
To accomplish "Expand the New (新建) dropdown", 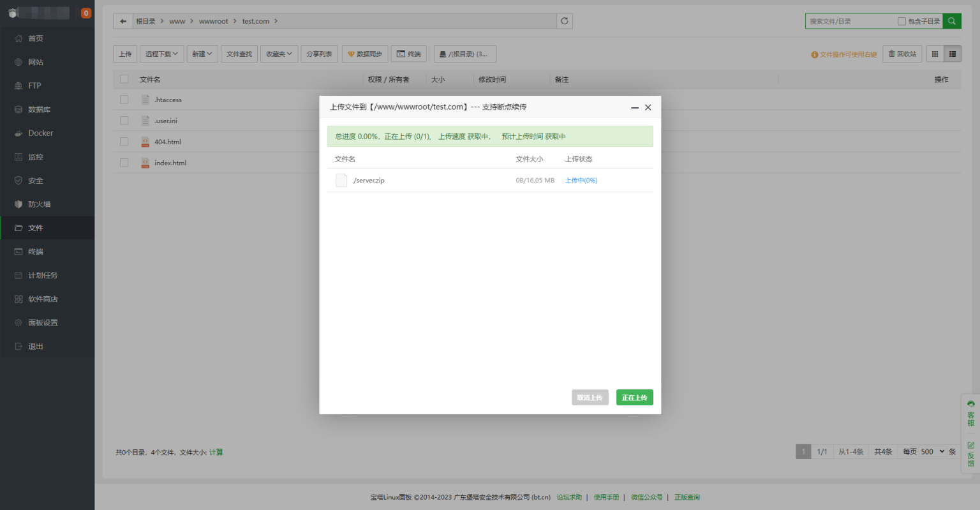I will click(202, 54).
